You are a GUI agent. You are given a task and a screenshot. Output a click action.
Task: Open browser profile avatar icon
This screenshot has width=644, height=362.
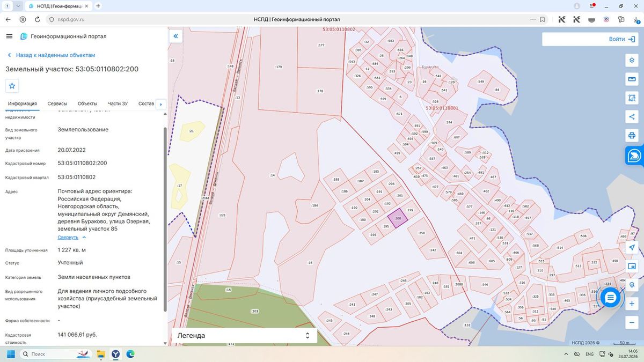click(577, 6)
